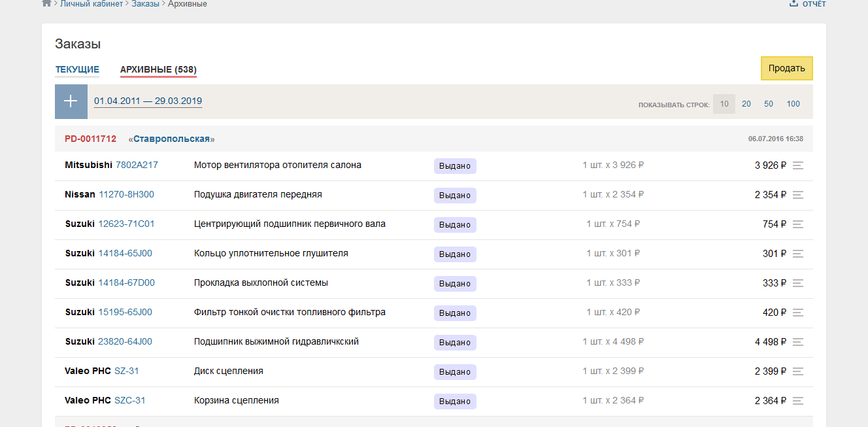Click total price 4 498 ₽
Image resolution: width=868 pixels, height=427 pixels.
(771, 342)
